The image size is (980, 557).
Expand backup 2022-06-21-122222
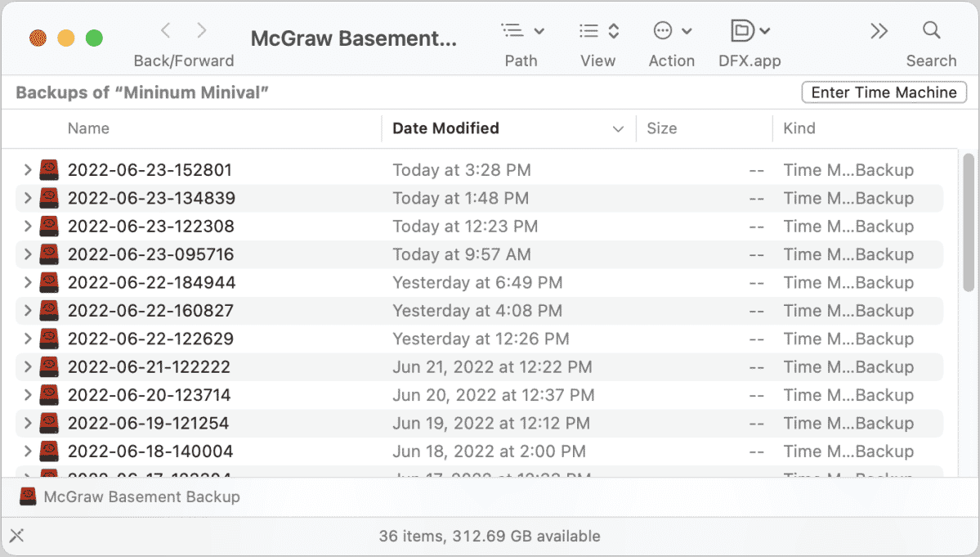coord(28,366)
